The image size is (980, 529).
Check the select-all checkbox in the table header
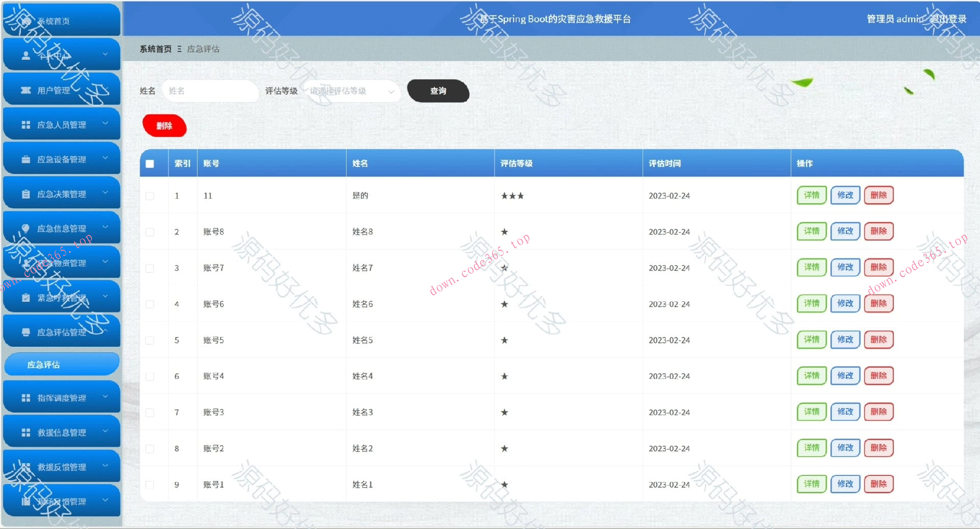click(150, 163)
